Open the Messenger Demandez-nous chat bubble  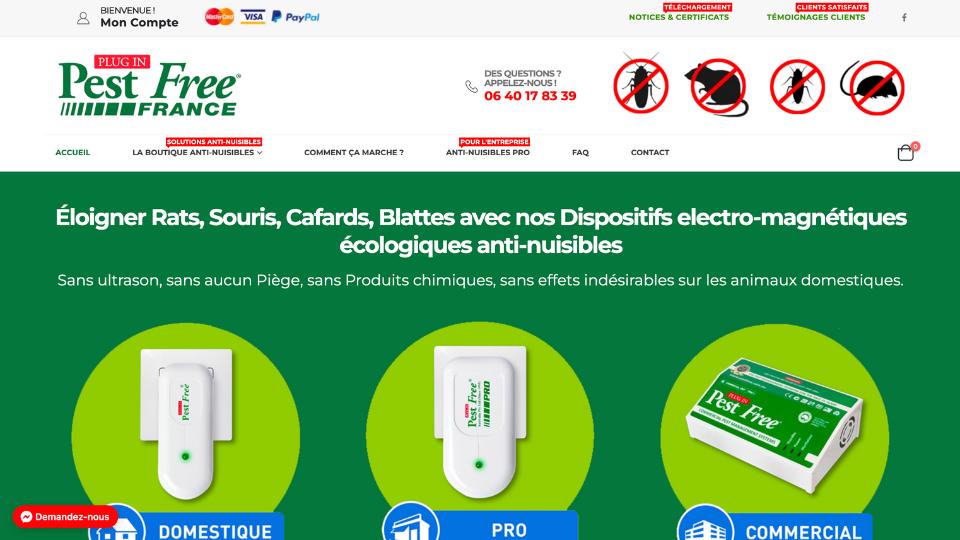(x=65, y=517)
